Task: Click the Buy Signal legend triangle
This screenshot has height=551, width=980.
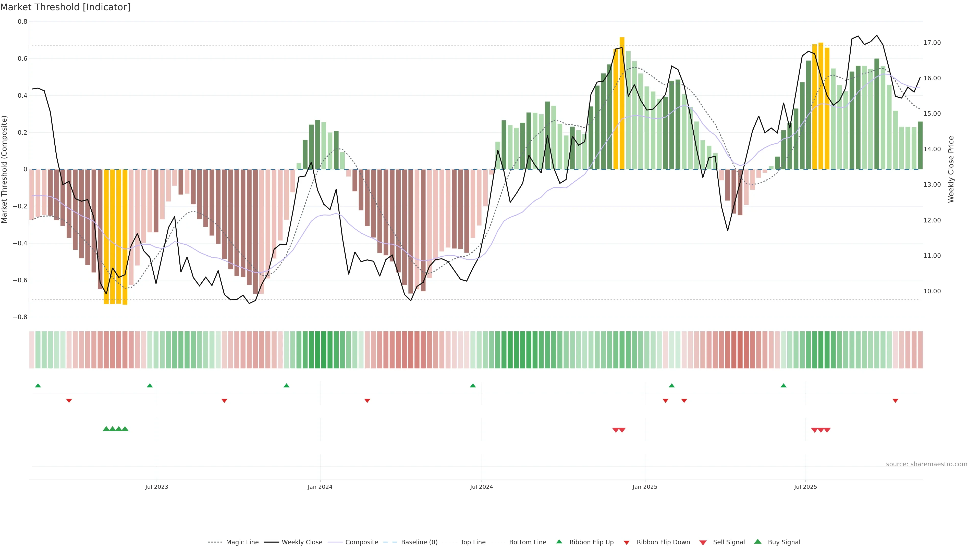Action: pyautogui.click(x=758, y=542)
